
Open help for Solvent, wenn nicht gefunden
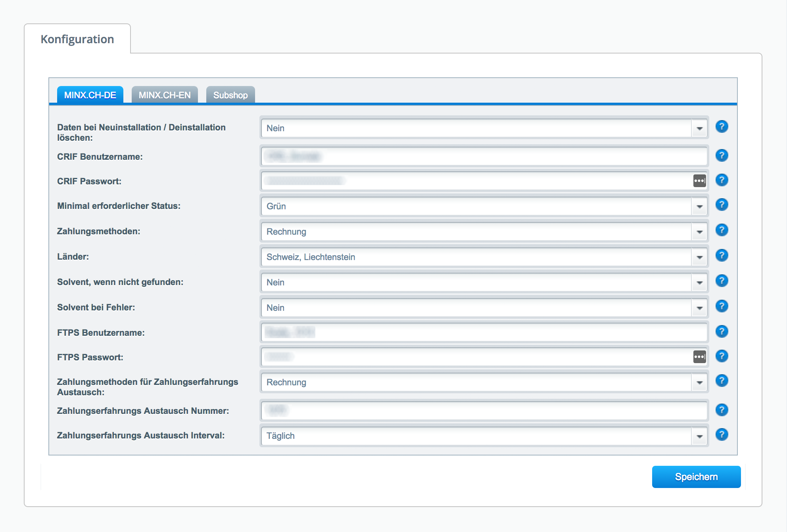722,281
